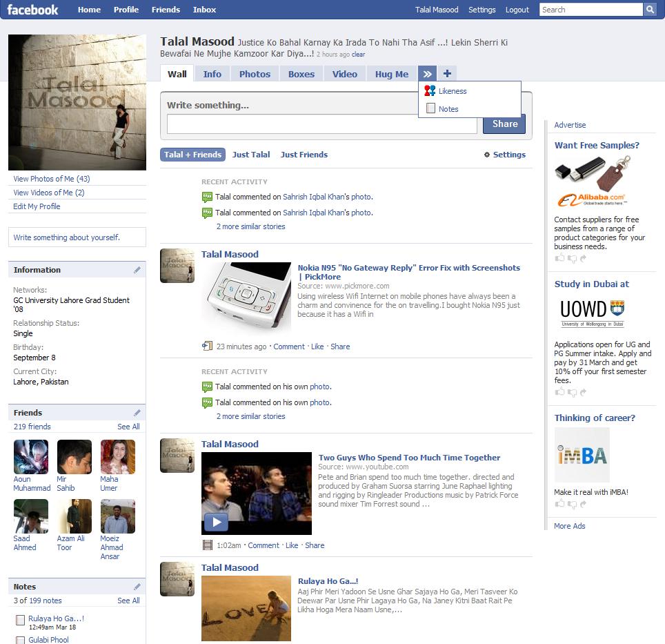Open View Photos of Me (43)
The width and height of the screenshot is (665, 644).
51,179
